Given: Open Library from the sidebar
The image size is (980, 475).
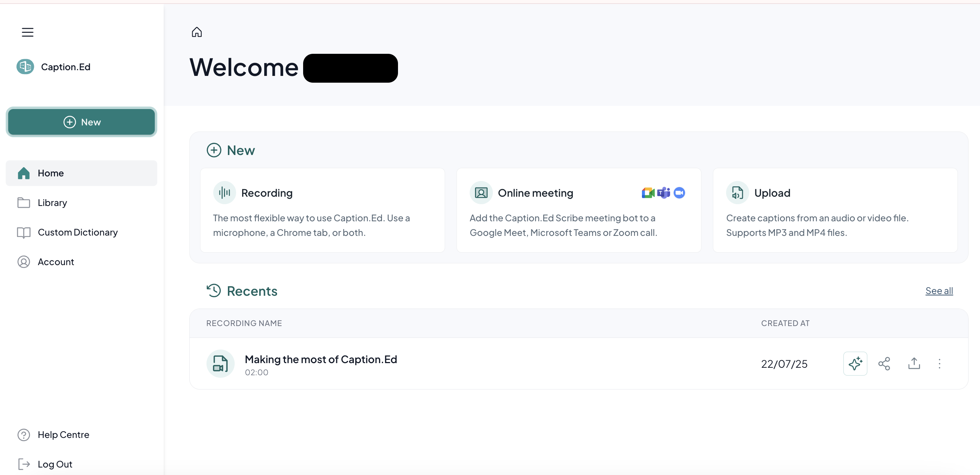Looking at the screenshot, I should pos(81,203).
